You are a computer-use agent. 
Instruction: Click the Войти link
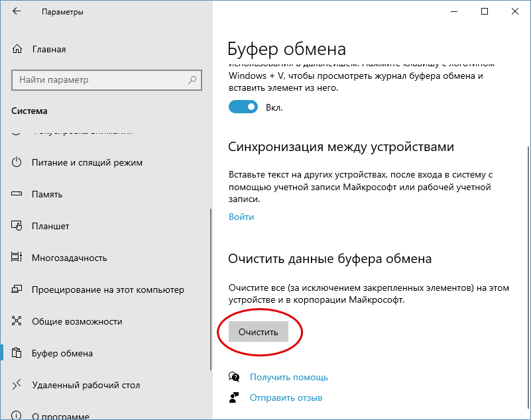point(241,217)
